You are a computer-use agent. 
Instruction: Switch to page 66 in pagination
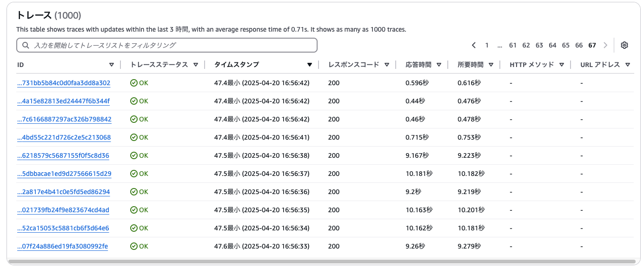pyautogui.click(x=579, y=45)
